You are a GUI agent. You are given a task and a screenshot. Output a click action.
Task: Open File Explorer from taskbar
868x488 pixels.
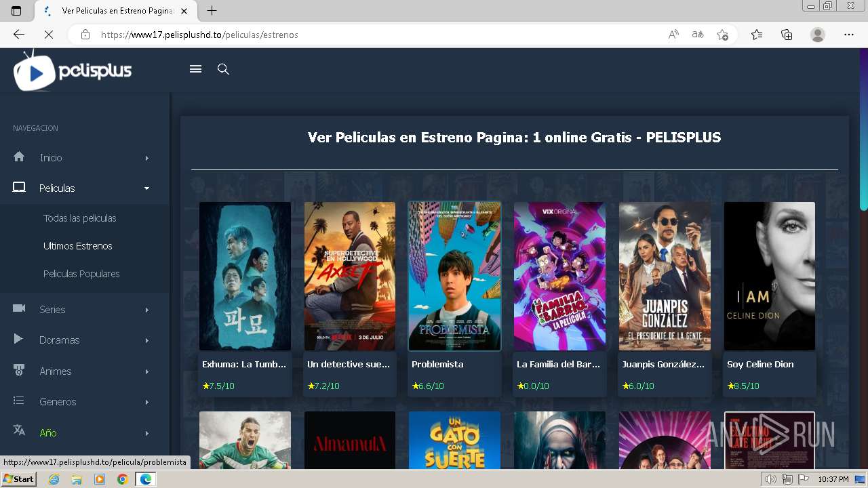[x=77, y=479]
